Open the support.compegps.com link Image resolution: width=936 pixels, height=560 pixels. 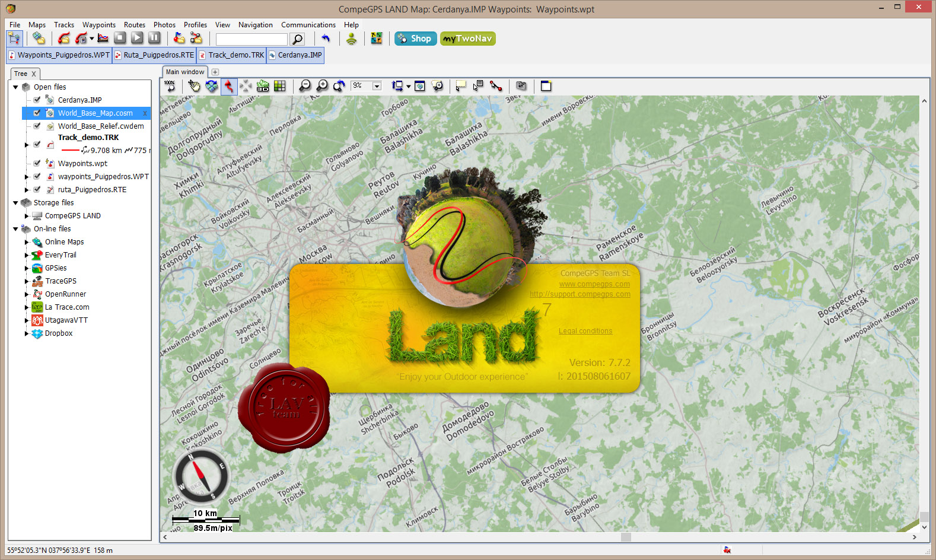click(x=580, y=294)
